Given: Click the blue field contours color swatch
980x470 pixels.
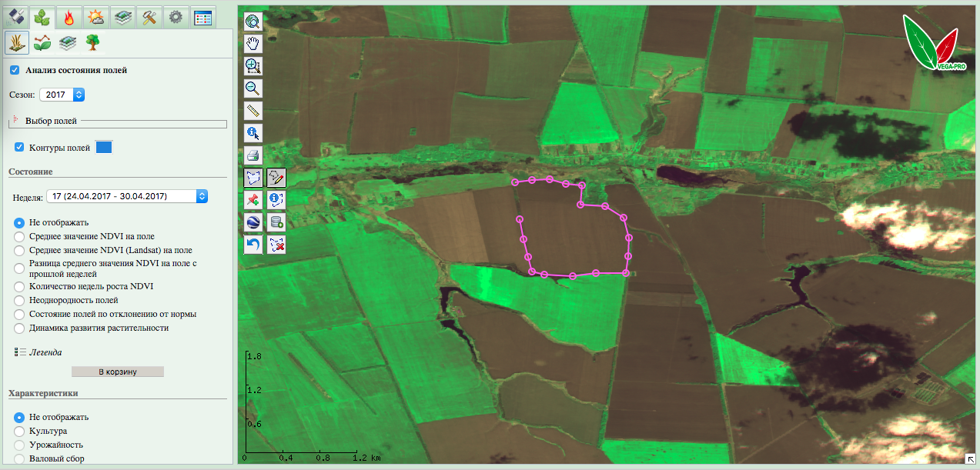Looking at the screenshot, I should click(x=104, y=147).
